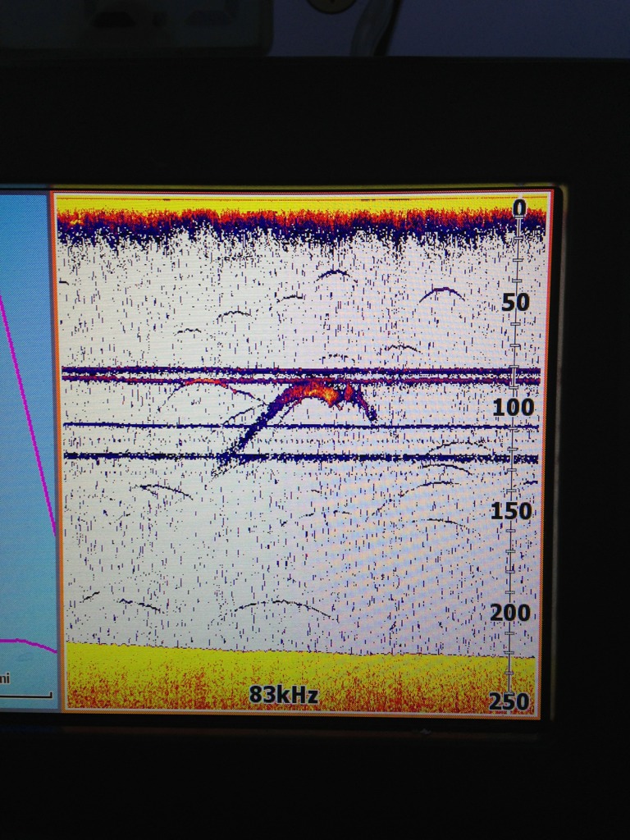The height and width of the screenshot is (840, 630).
Task: Tap the 83kHz frequency label
Action: pos(283,695)
